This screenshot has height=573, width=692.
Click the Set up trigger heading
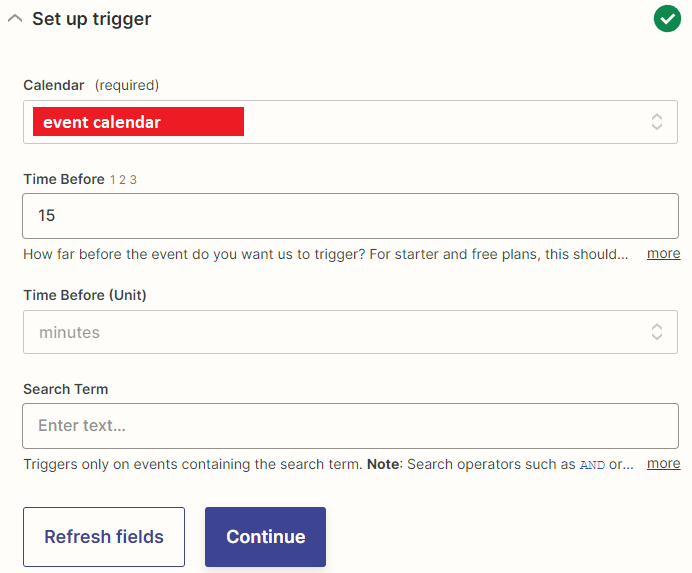point(91,19)
